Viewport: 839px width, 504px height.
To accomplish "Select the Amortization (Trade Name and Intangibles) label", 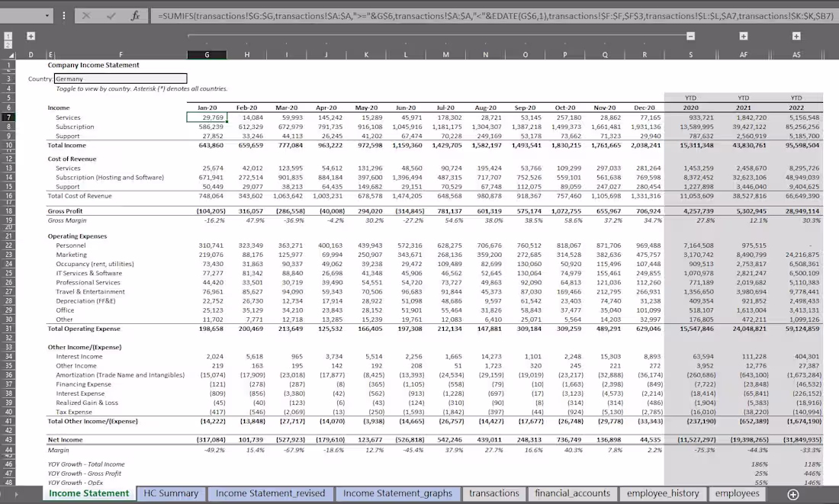I will 120,375.
